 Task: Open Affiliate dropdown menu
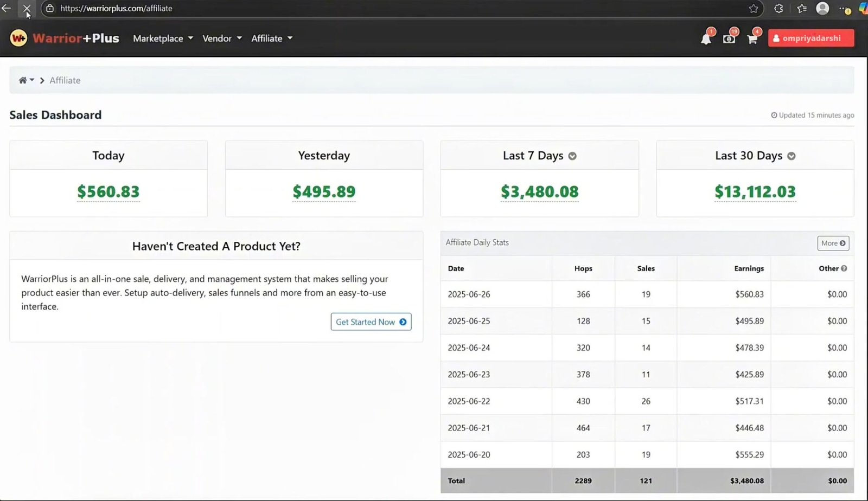272,38
